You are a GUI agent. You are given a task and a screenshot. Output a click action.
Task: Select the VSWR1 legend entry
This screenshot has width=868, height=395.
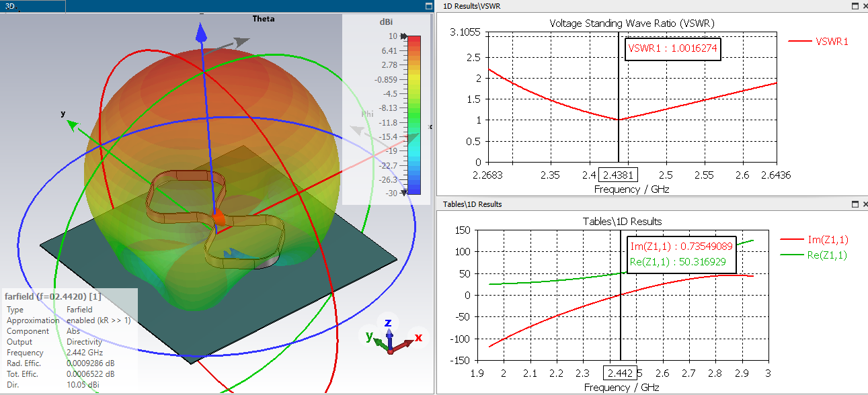[x=819, y=41]
